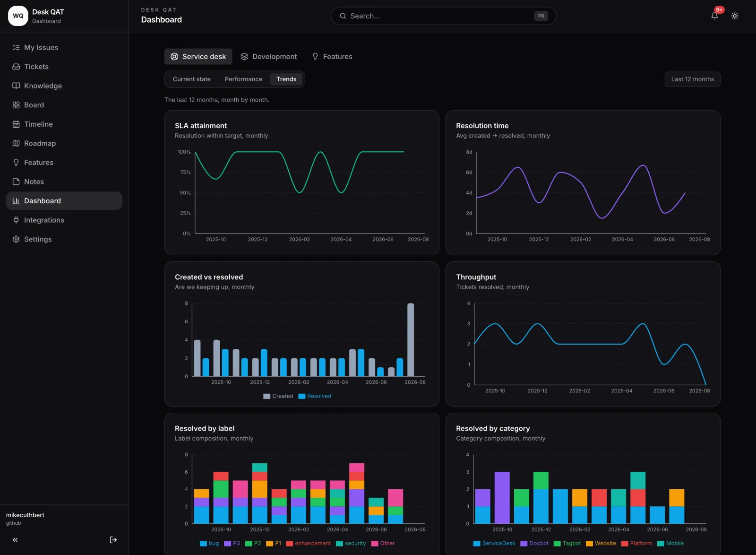
Task: Click the Throughput chart title
Action: (476, 277)
